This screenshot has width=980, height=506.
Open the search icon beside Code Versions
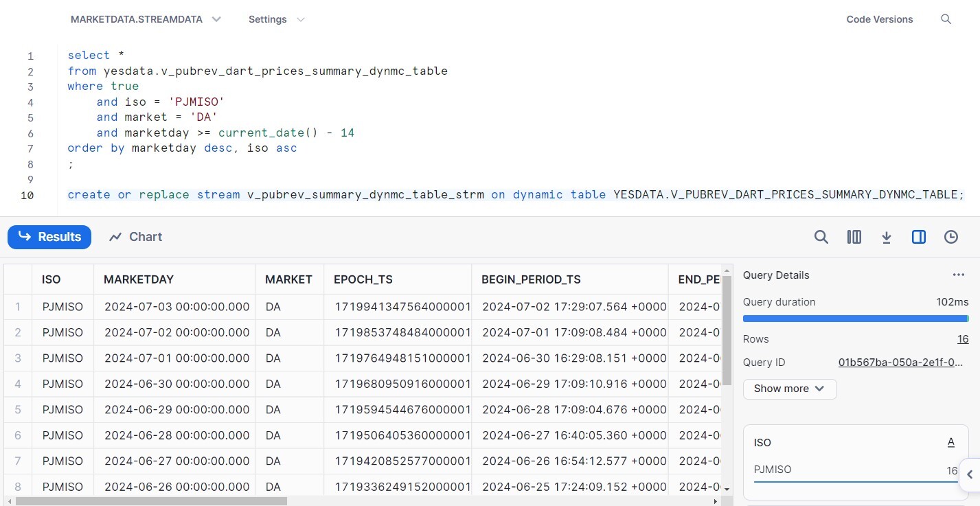click(946, 19)
